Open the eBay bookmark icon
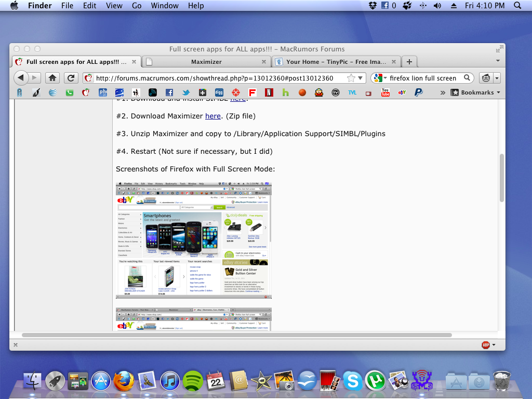The width and height of the screenshot is (532, 399). [402, 92]
